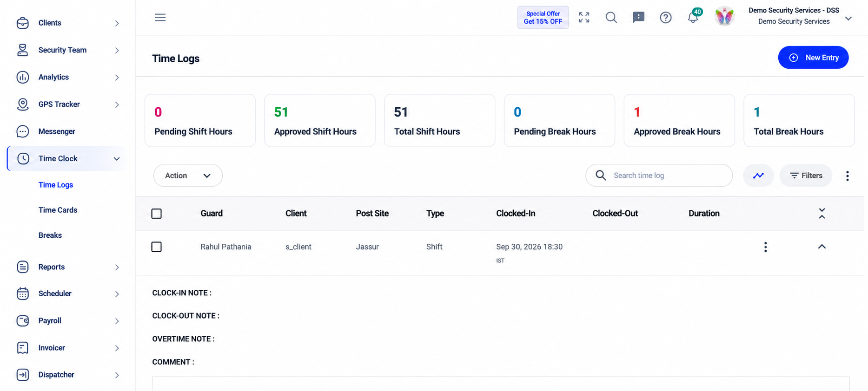The width and height of the screenshot is (868, 391).
Task: Click the Approved Break Hours card
Action: pos(679,121)
